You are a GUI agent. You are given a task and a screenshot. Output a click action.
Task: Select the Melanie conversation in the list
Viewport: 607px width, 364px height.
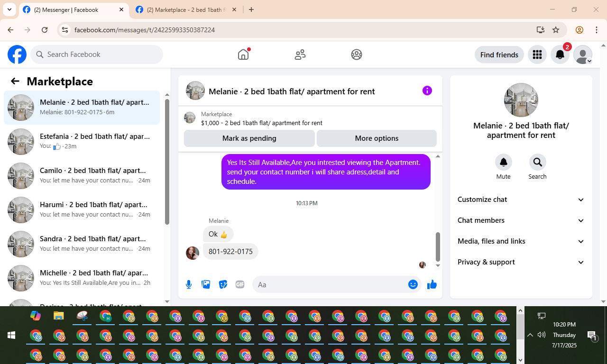coord(82,107)
